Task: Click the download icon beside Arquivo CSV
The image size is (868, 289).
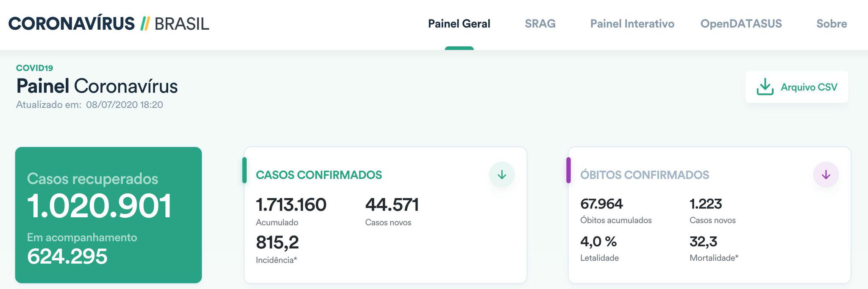Action: (x=765, y=87)
